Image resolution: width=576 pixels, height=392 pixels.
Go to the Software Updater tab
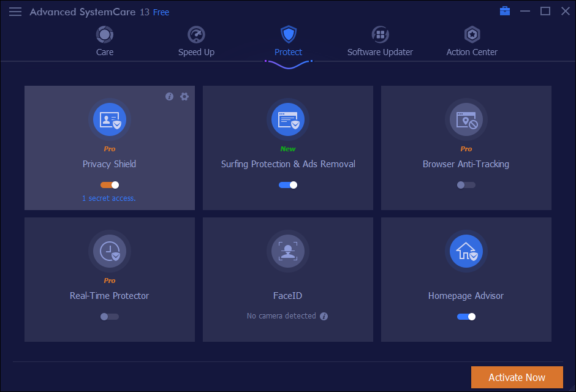click(380, 42)
